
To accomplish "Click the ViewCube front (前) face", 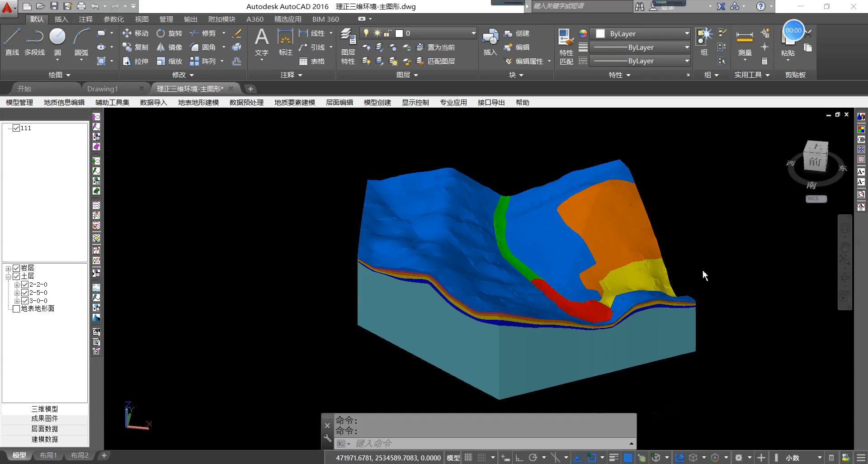I will (815, 161).
